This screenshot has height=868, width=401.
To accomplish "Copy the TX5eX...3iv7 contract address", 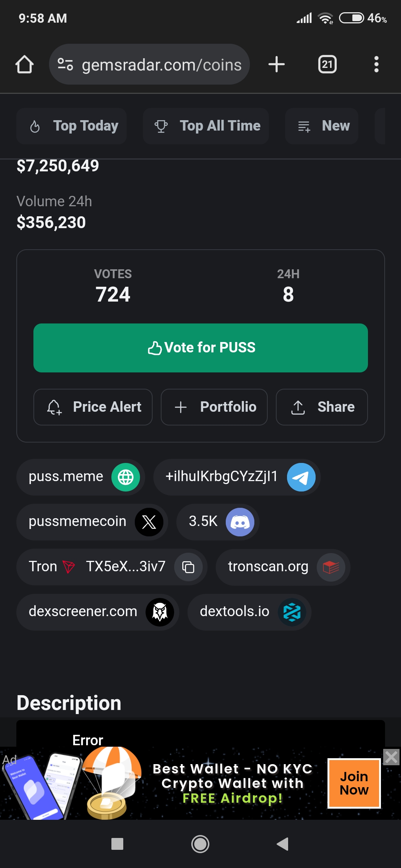I will click(x=188, y=567).
